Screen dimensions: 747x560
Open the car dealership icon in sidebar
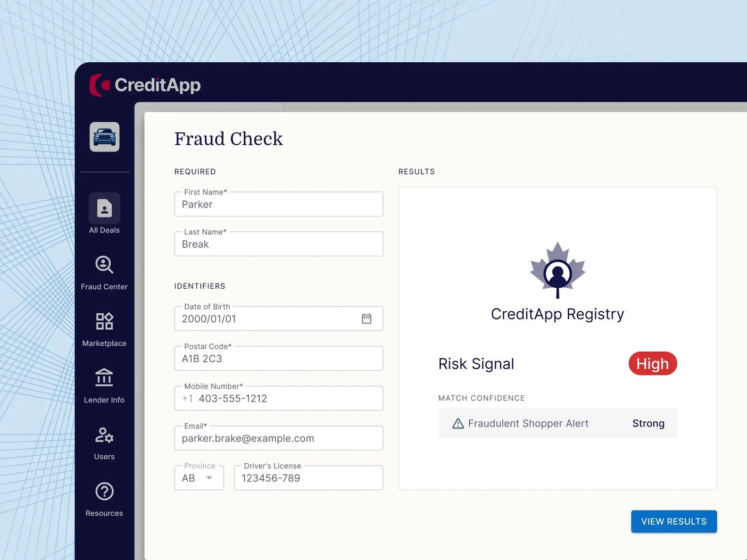(104, 137)
